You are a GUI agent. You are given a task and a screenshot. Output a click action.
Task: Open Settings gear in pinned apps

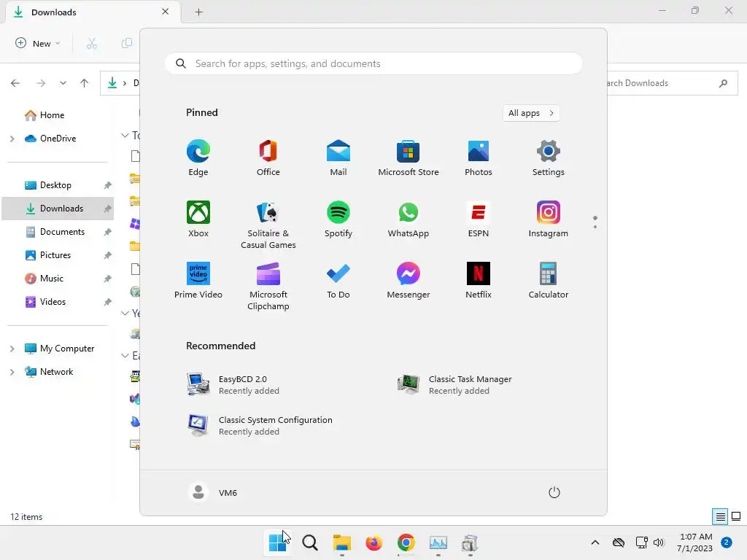[x=549, y=157]
